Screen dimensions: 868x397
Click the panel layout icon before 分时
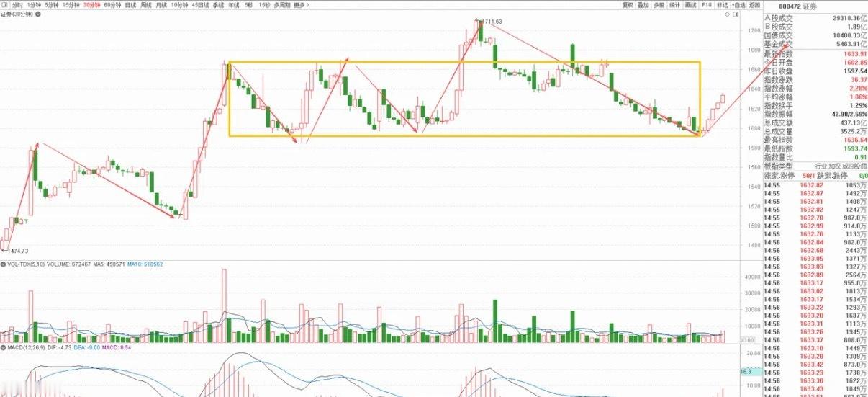click(4, 4)
